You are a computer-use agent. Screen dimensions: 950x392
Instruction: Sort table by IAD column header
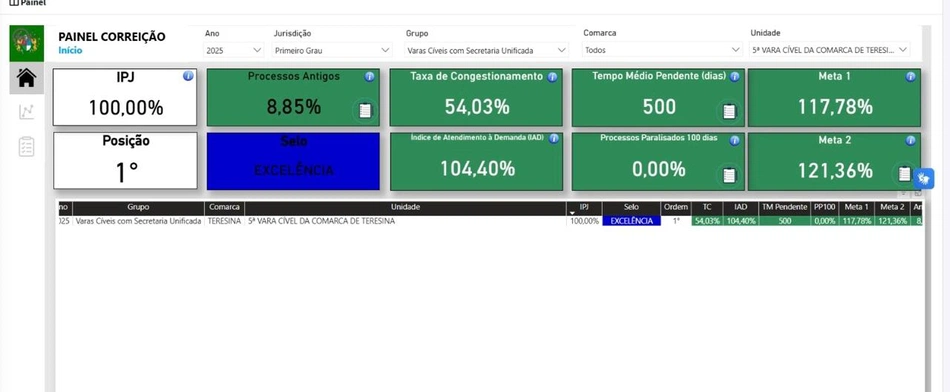(740, 207)
